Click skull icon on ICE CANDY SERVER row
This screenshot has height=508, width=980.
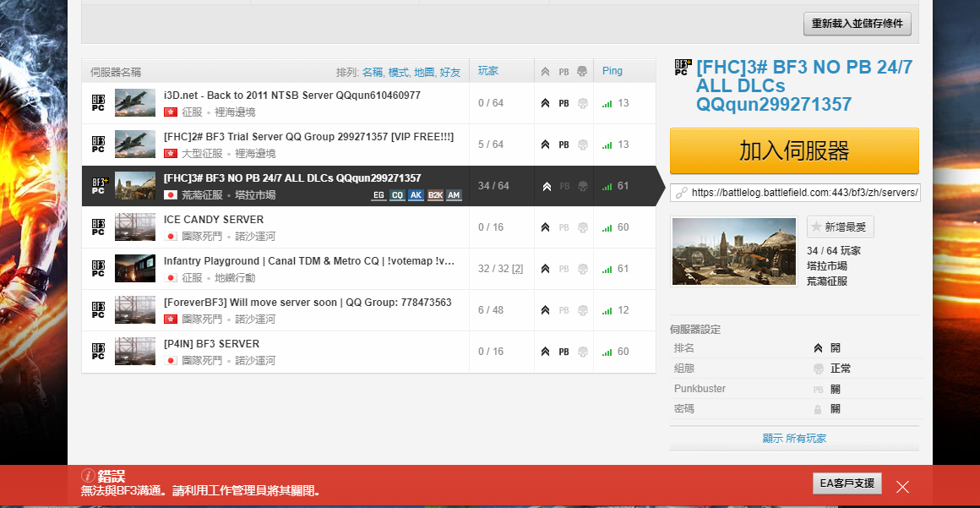582,227
